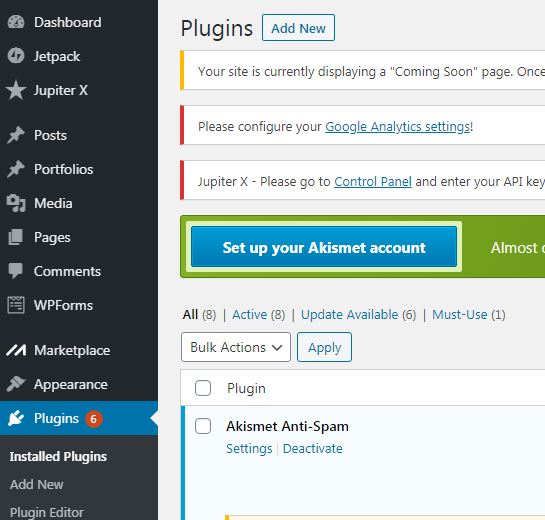Viewport: 545px width, 520px height.
Task: Open Installed Plugins submenu item
Action: pyautogui.click(x=58, y=456)
